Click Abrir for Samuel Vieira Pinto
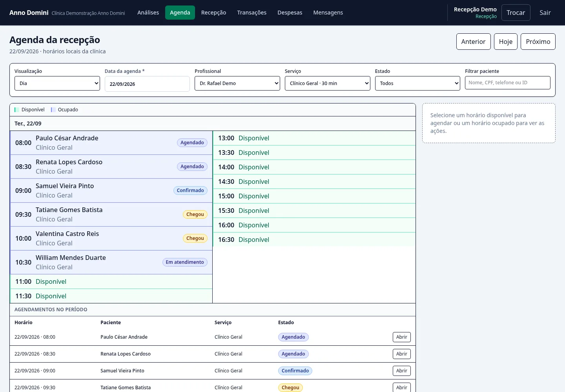The height and width of the screenshot is (392, 565). tap(402, 371)
